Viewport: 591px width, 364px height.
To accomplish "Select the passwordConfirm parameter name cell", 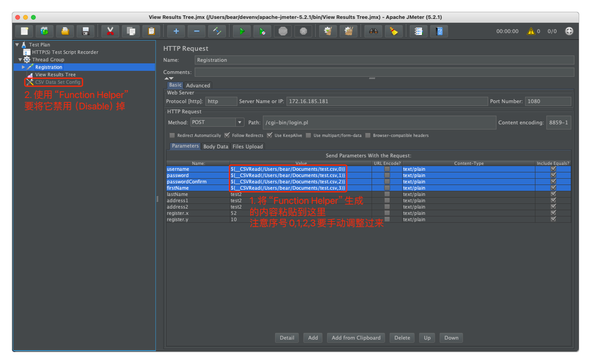I will pyautogui.click(x=198, y=181).
